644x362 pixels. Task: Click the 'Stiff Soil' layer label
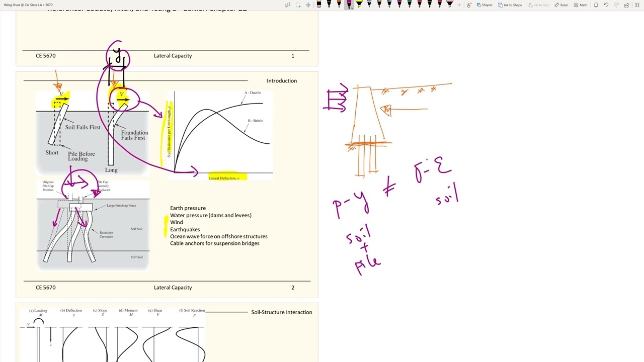136,257
